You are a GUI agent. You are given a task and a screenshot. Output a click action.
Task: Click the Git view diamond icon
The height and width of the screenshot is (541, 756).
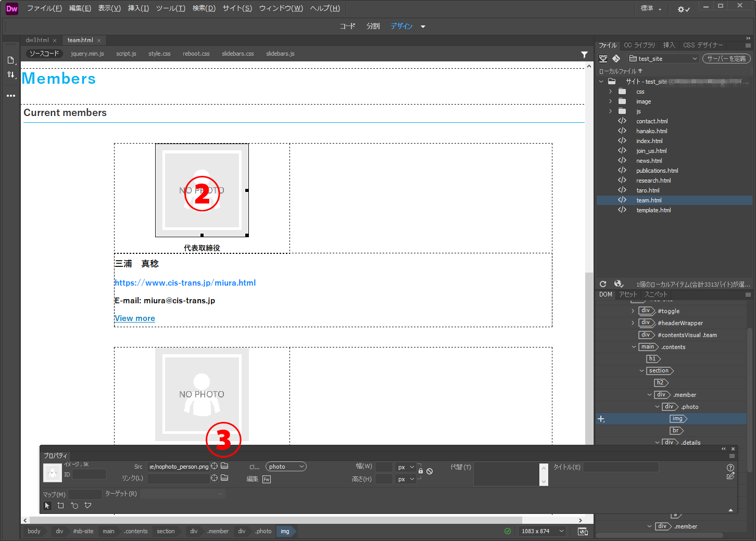(616, 59)
